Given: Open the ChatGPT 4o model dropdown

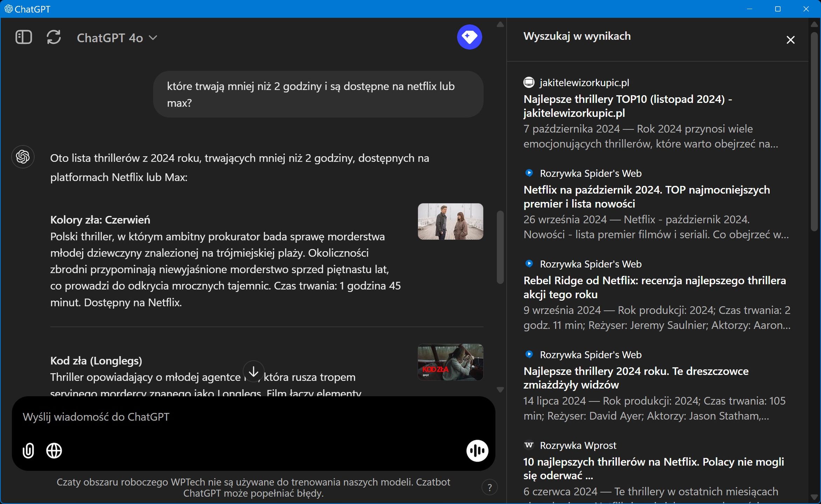Looking at the screenshot, I should click(117, 37).
